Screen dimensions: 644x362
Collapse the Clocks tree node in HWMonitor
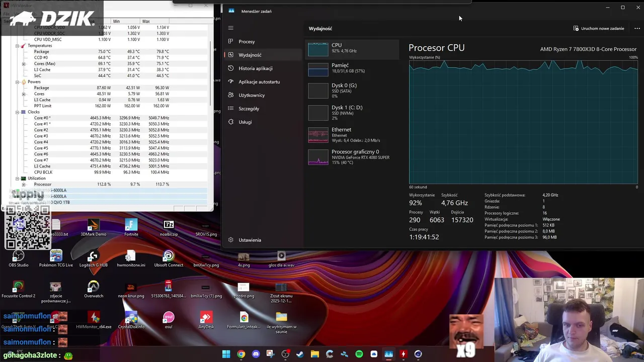17,112
